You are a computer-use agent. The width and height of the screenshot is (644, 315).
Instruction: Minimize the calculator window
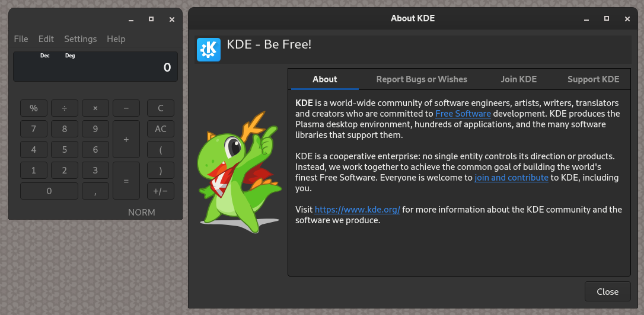(x=131, y=20)
